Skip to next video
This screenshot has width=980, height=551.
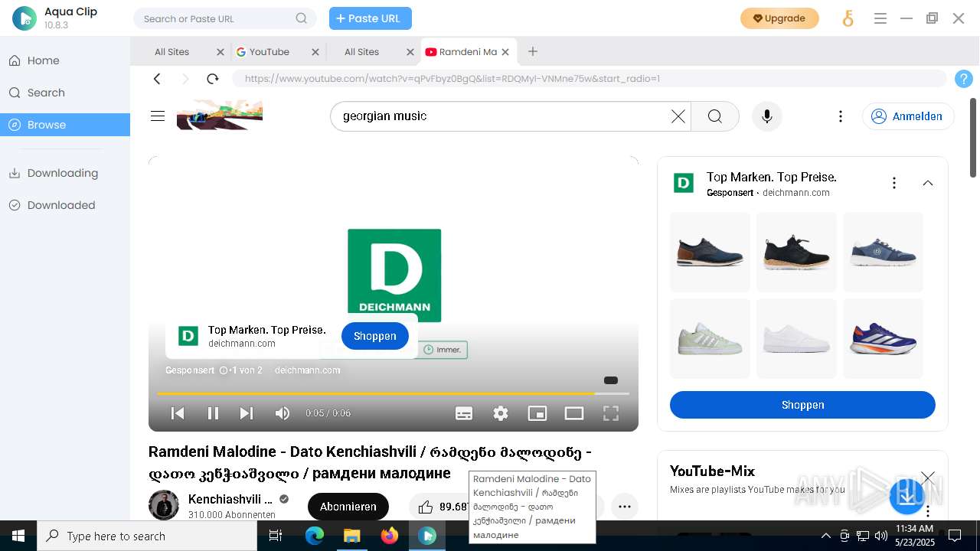[x=247, y=413]
